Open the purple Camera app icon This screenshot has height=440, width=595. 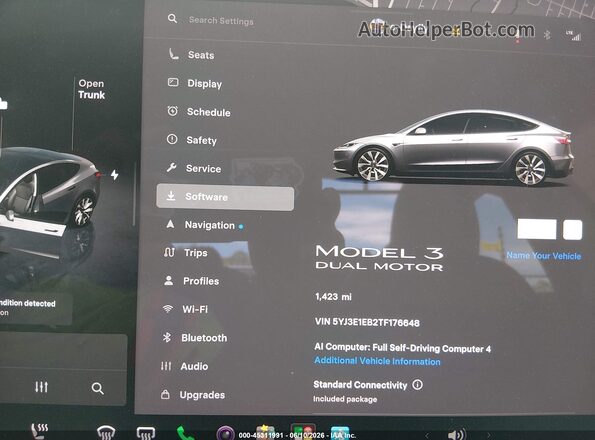[225, 433]
